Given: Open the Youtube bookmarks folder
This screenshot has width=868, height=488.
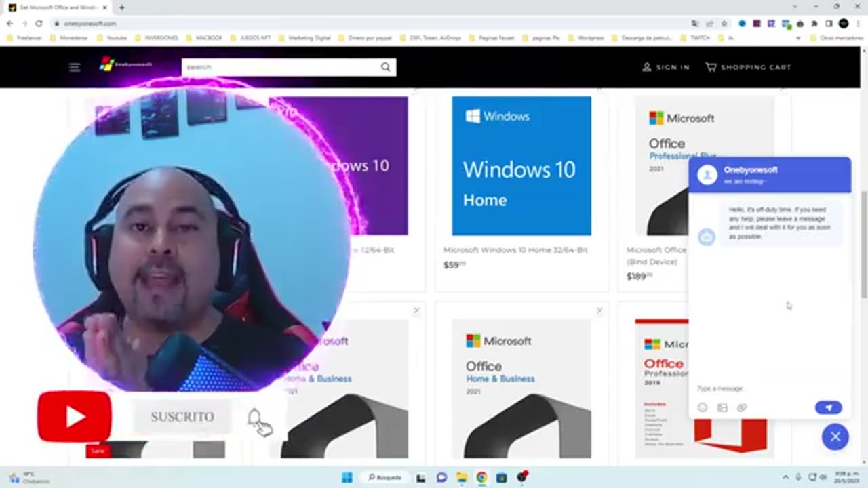Looking at the screenshot, I should (112, 38).
